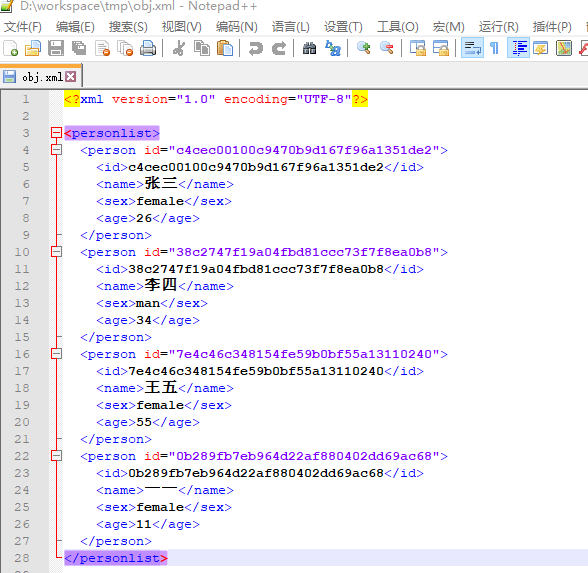Open the 编码(N) menu
The height and width of the screenshot is (573, 588).
tap(237, 27)
